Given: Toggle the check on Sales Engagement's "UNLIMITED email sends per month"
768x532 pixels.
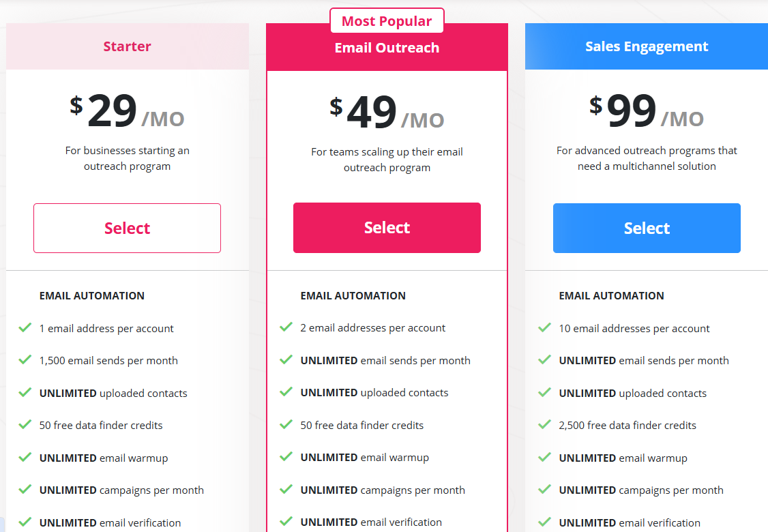Looking at the screenshot, I should 544,360.
